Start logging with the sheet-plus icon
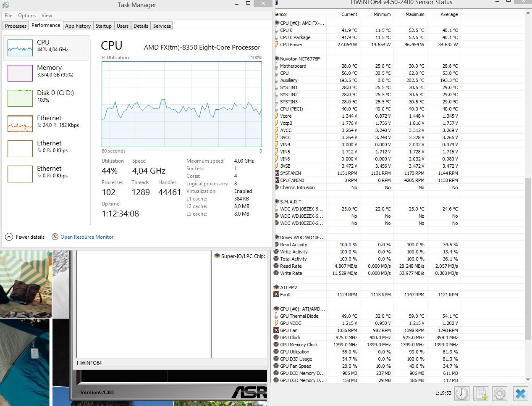The image size is (532, 406). tap(481, 394)
